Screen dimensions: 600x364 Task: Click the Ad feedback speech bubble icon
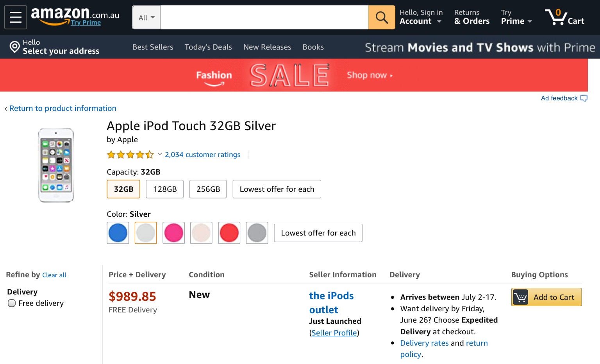click(584, 98)
